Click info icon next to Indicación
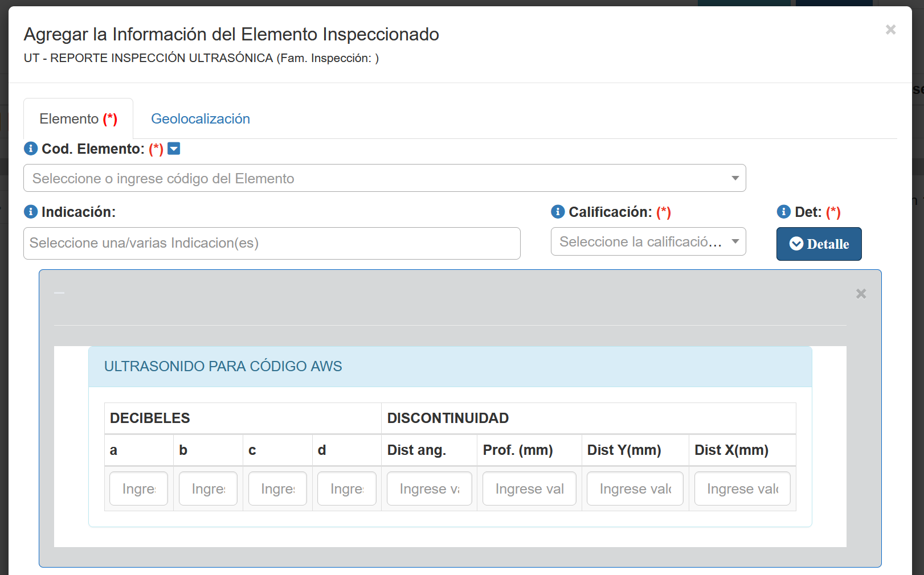The image size is (924, 575). tap(31, 212)
